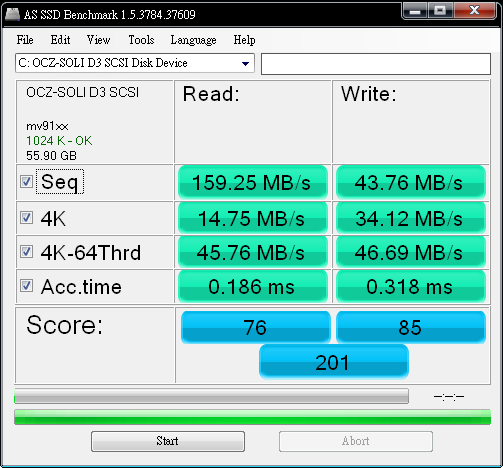
Task: Toggle the Seq test checkbox
Action: pos(26,182)
